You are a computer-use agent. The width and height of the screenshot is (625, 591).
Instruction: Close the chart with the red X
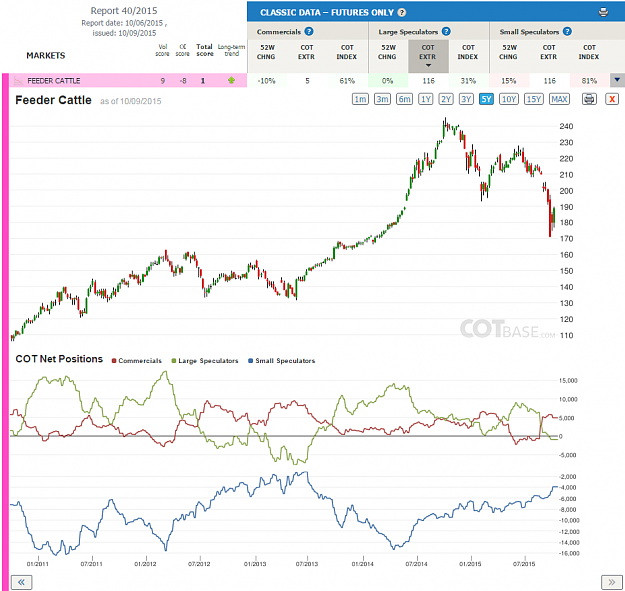pos(612,99)
